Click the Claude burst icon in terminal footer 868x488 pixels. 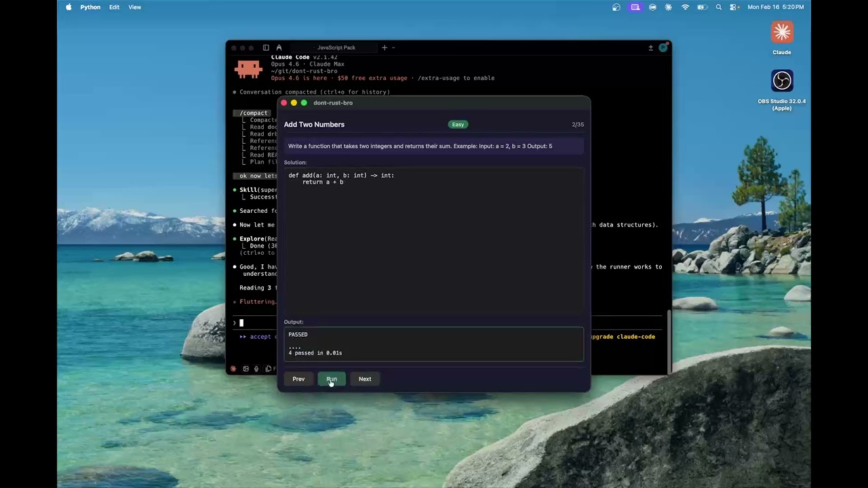233,369
